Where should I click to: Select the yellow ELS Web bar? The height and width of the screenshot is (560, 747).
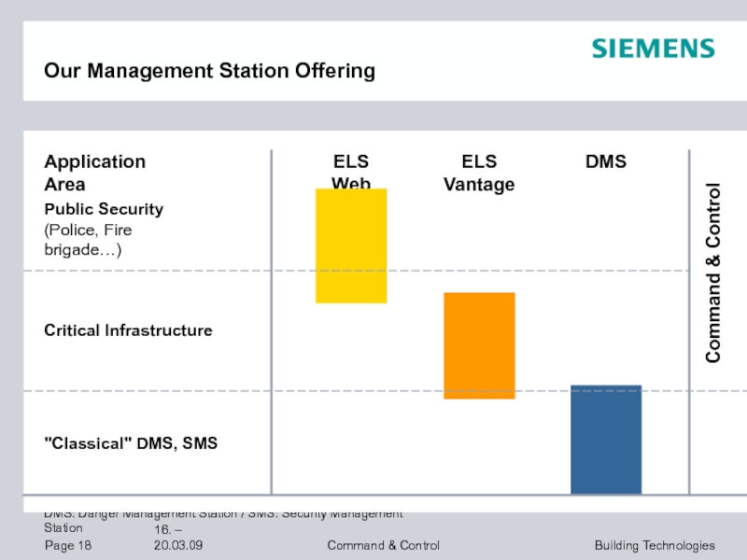pyautogui.click(x=351, y=245)
